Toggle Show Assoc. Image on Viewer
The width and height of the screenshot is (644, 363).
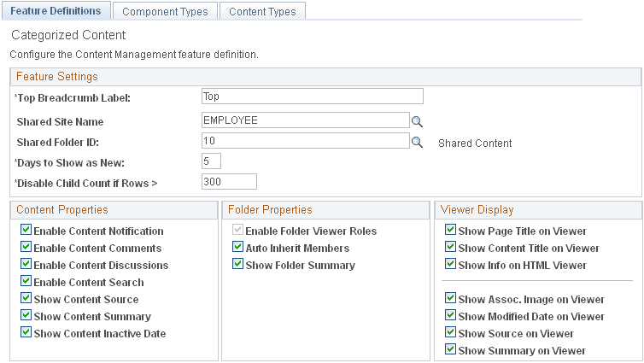(450, 299)
